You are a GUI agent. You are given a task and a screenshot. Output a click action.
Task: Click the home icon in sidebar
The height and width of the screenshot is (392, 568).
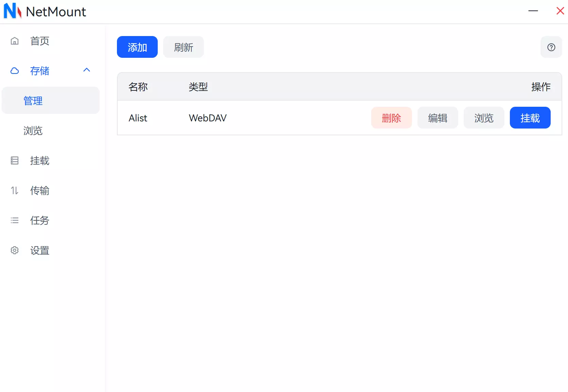15,41
